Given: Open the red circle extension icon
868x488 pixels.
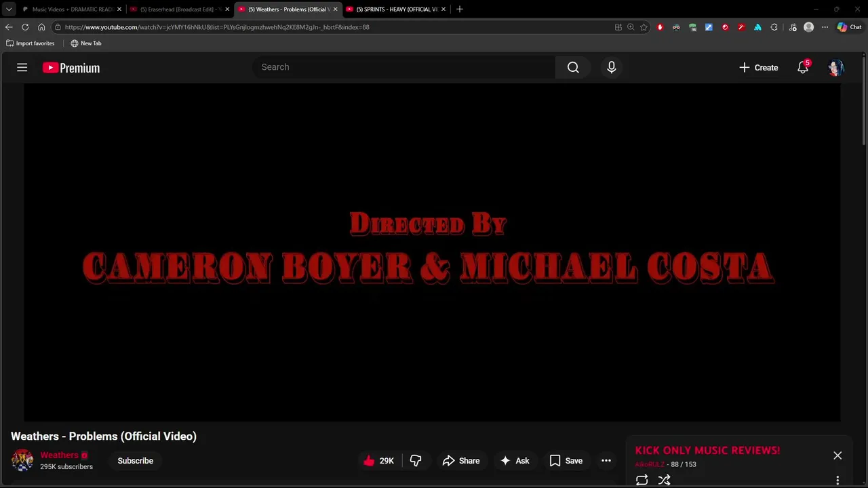Looking at the screenshot, I should (725, 27).
